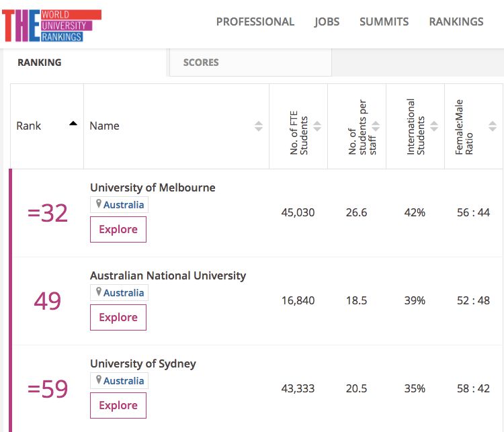Click the 18.5 students per staff value
The image size is (504, 432).
coord(356,300)
